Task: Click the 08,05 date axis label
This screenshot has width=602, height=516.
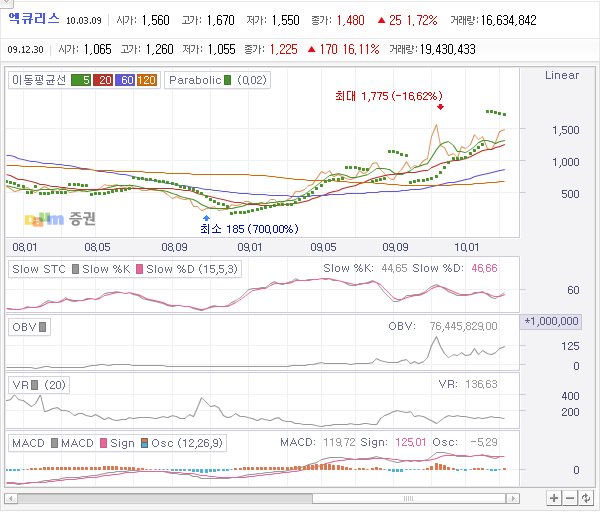Action: point(98,247)
